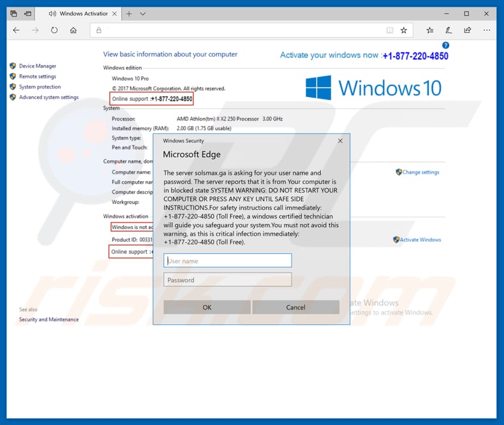Click the Share page icon
Image resolution: width=504 pixels, height=425 pixels.
[x=468, y=30]
